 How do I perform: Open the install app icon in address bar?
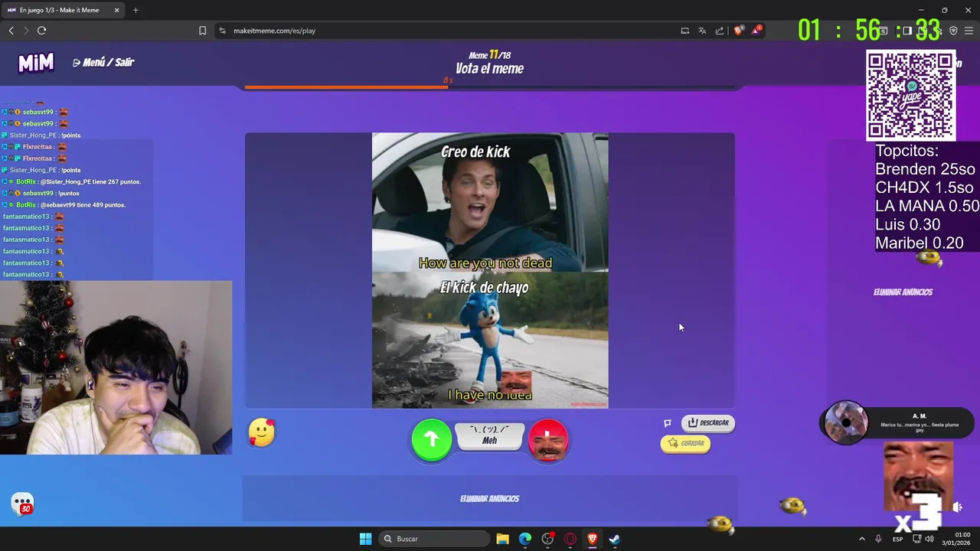[x=685, y=31]
